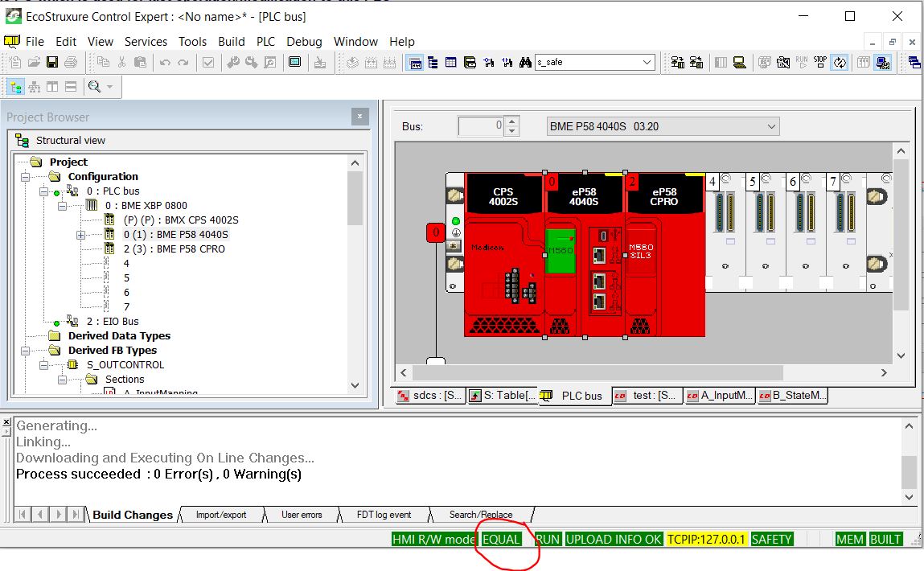Screen dimensions: 924x571
Task: Switch to Search/Replace output tab
Action: (481, 515)
